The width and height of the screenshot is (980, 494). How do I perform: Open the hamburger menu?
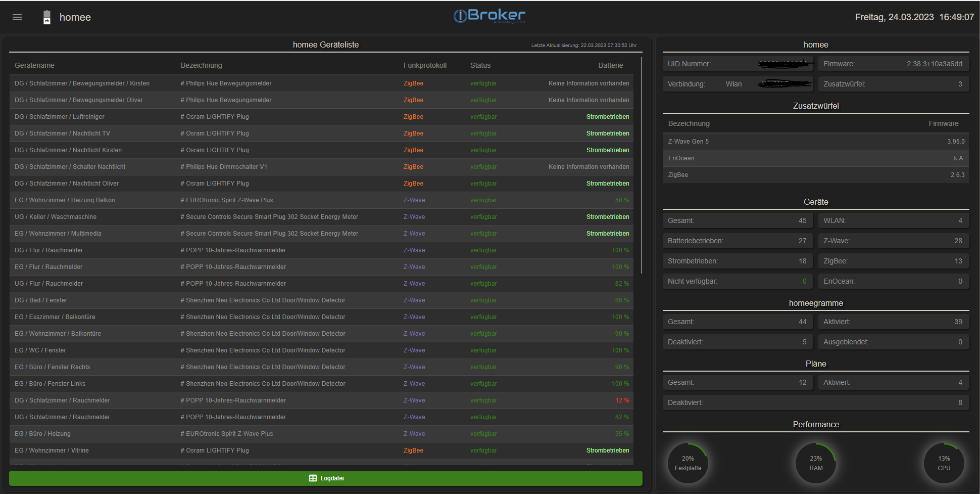[x=17, y=17]
